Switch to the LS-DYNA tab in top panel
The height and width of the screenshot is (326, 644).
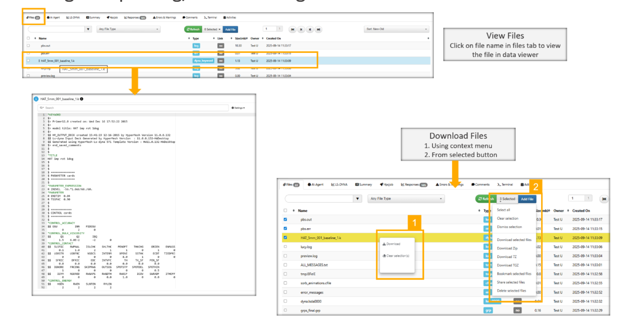tap(73, 18)
